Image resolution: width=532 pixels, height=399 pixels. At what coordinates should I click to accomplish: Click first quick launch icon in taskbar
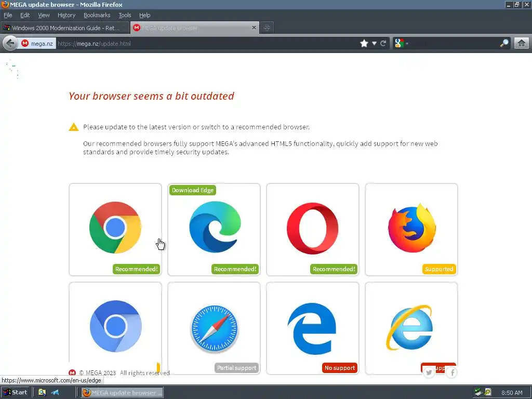pos(42,392)
